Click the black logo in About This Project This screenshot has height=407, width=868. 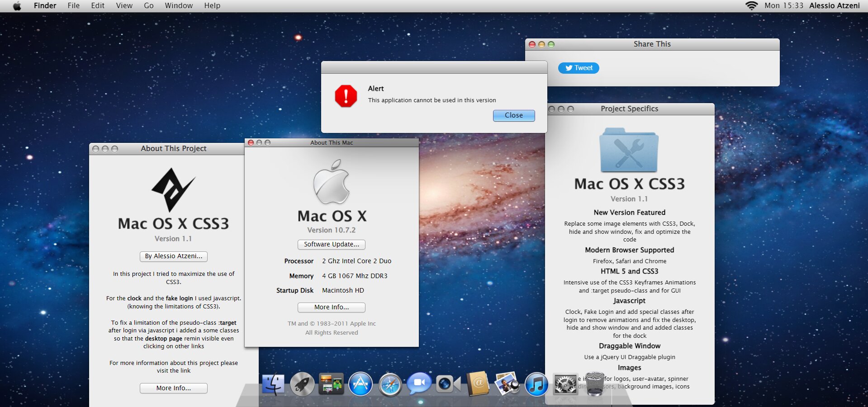pos(173,190)
